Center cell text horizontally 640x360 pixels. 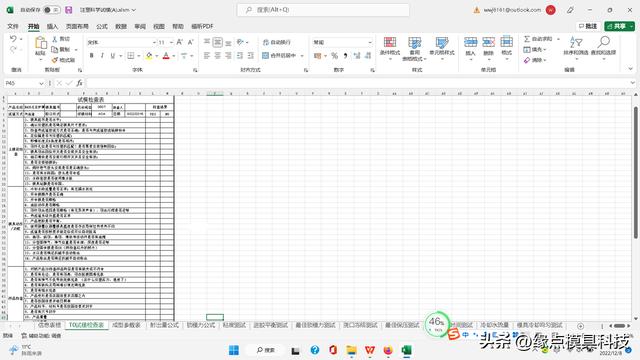tap(218, 56)
